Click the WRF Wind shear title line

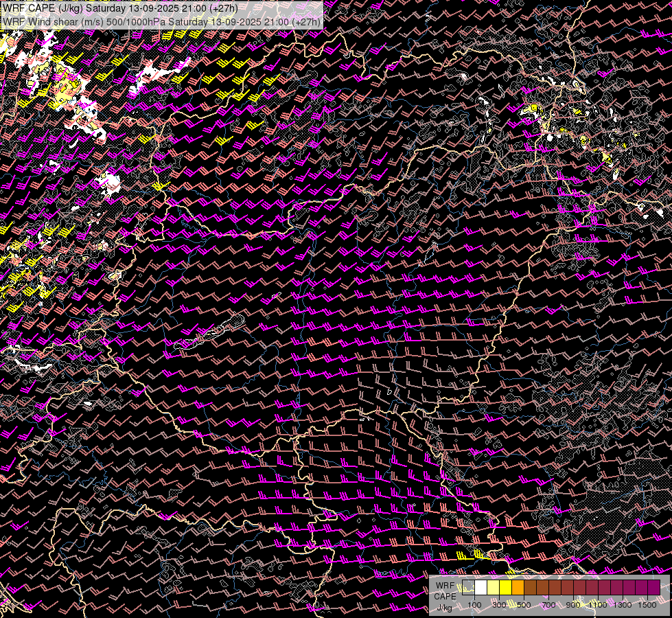161,22
